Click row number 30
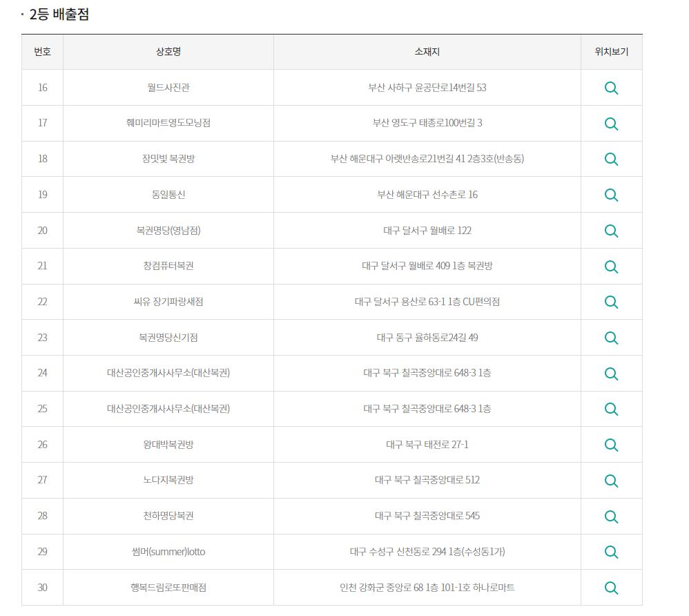 pos(42,588)
